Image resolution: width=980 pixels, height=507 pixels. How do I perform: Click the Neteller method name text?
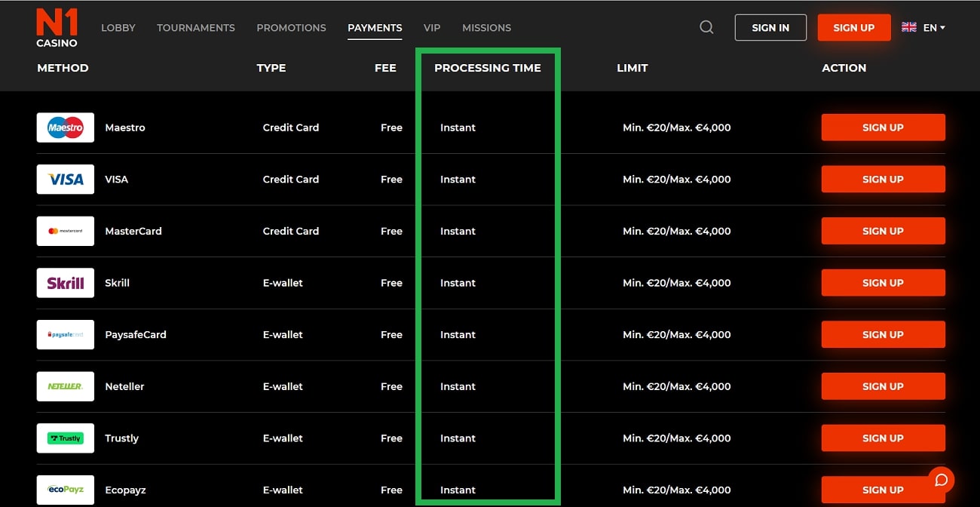tap(125, 386)
